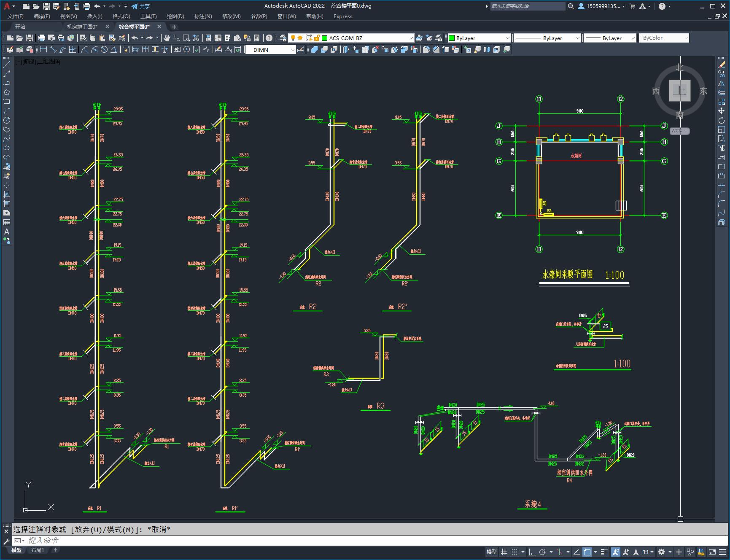
Task: Select the Erase tool in modify toolbar
Action: click(722, 65)
